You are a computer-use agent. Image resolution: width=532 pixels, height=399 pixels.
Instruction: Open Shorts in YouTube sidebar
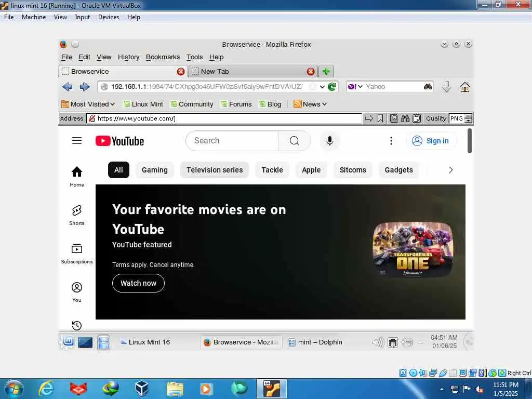click(x=77, y=215)
